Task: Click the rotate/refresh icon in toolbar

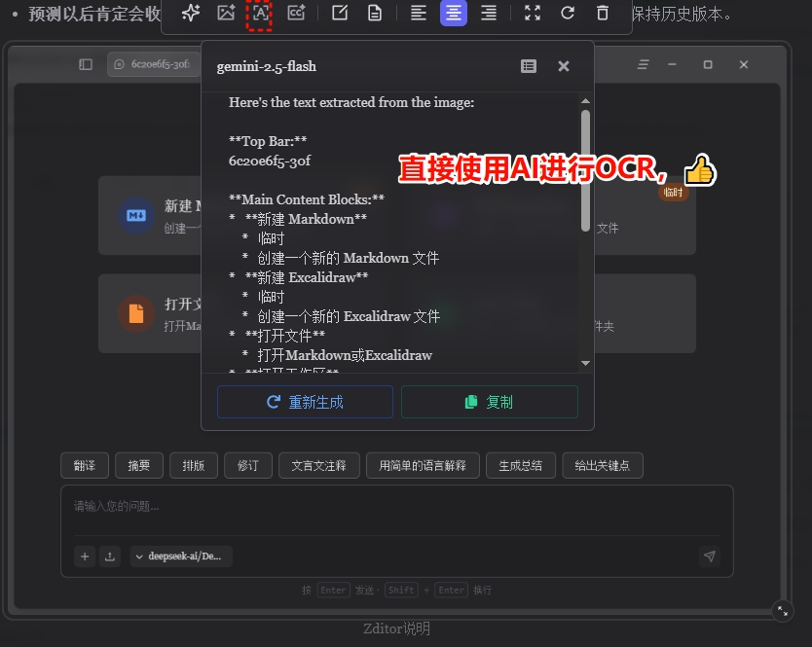Action: (x=568, y=14)
